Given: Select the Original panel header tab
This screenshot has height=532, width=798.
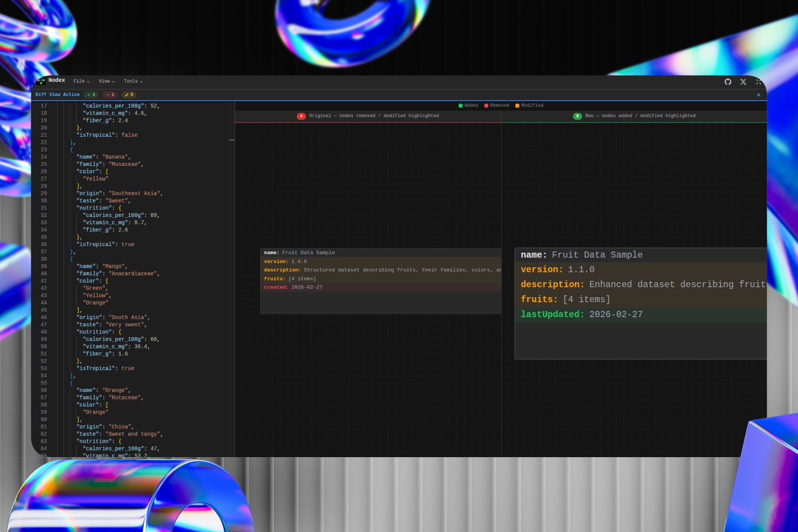Looking at the screenshot, I should pos(373,116).
